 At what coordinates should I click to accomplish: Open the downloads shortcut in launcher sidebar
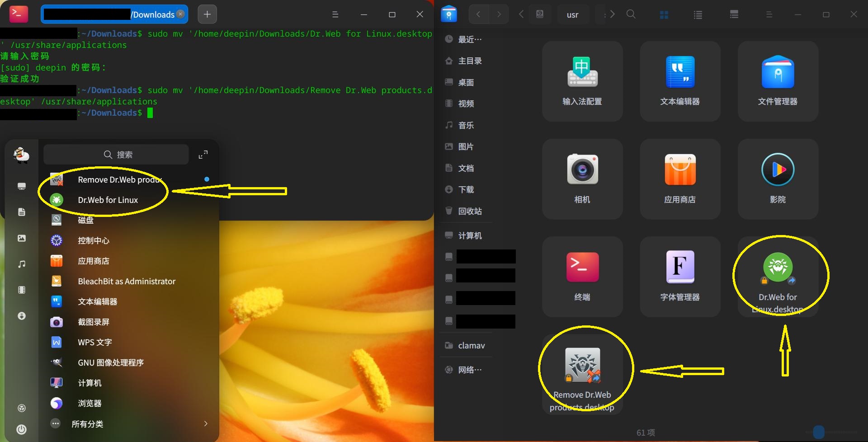click(21, 316)
